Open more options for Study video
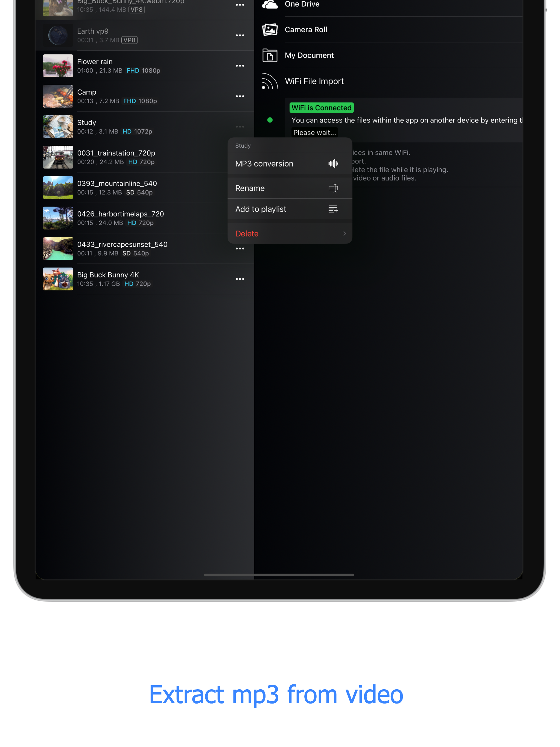560x747 pixels. (240, 127)
